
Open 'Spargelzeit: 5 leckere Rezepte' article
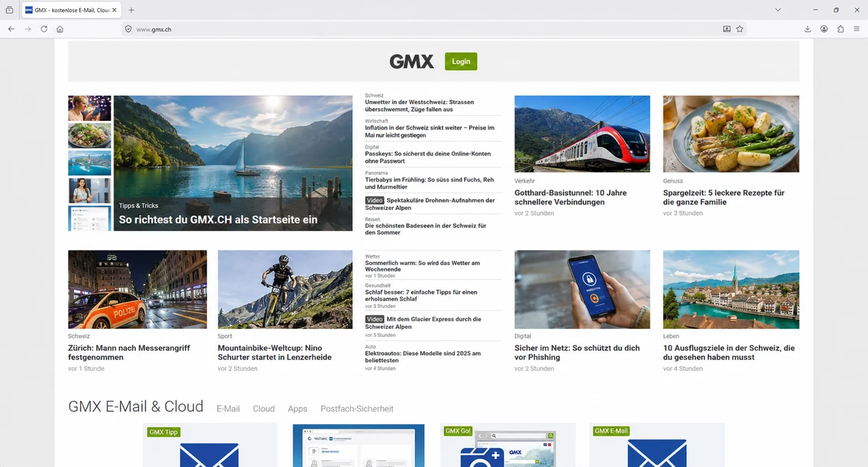(x=724, y=198)
